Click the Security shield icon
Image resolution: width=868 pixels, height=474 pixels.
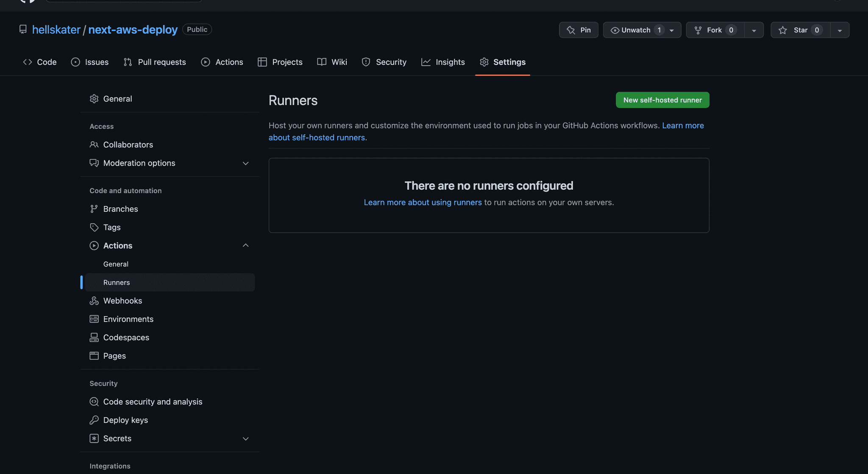pyautogui.click(x=365, y=62)
